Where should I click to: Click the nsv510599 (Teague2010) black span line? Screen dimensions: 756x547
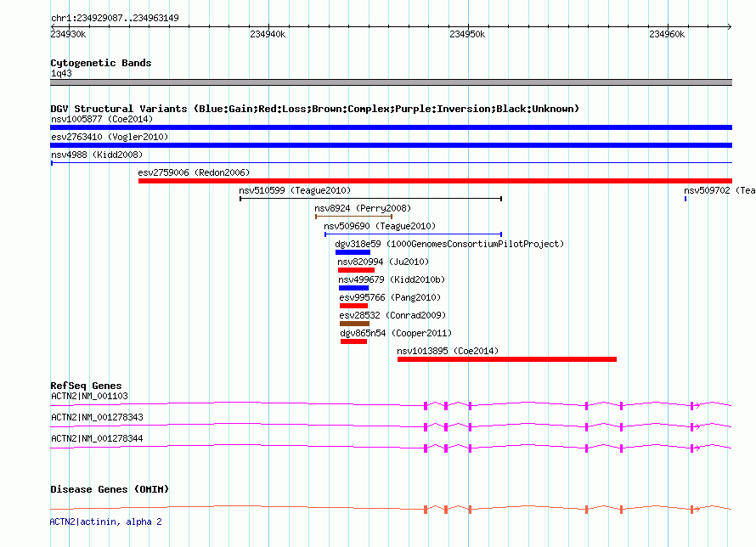[370, 199]
